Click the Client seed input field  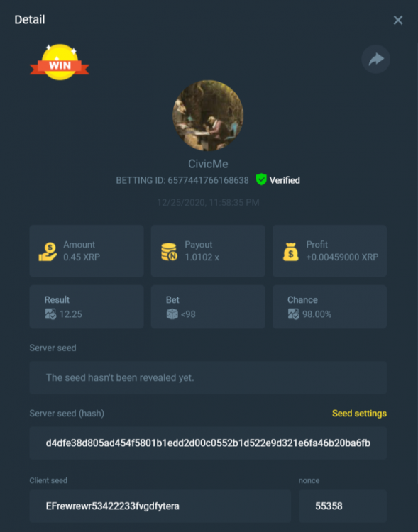pos(160,506)
